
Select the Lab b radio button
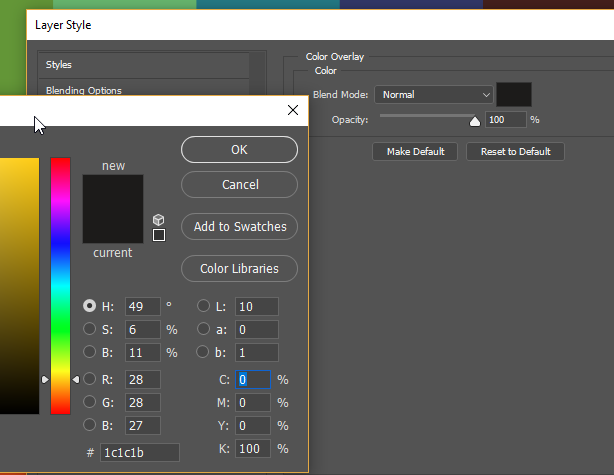pyautogui.click(x=202, y=352)
